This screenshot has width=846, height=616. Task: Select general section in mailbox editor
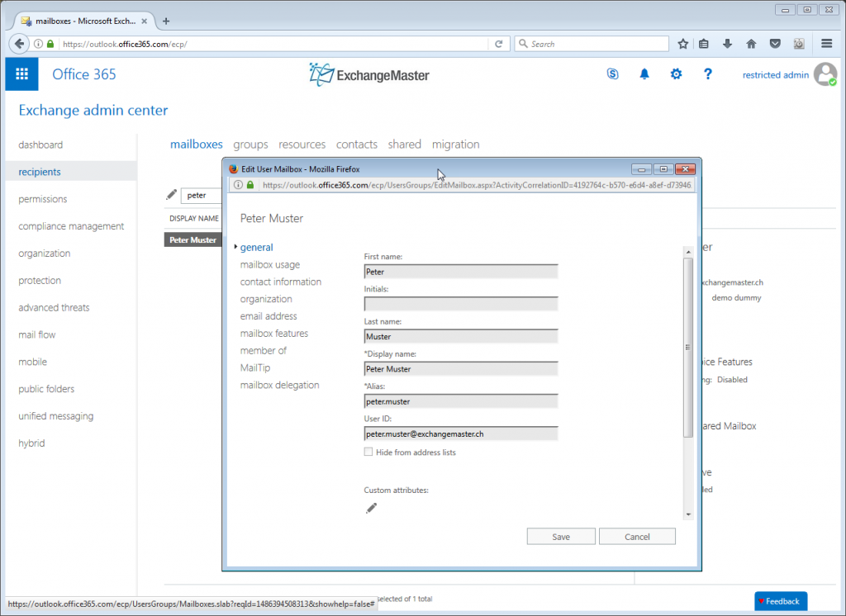coord(256,247)
